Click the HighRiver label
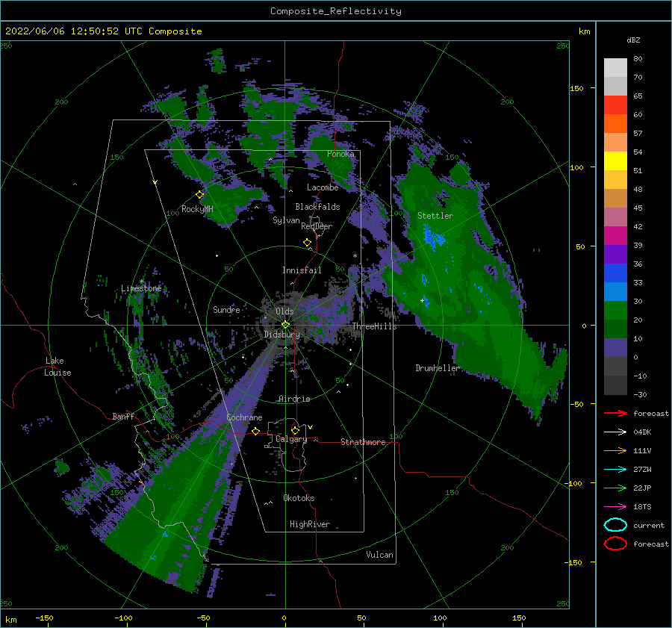Image resolution: width=672 pixels, height=628 pixels. pyautogui.click(x=310, y=524)
